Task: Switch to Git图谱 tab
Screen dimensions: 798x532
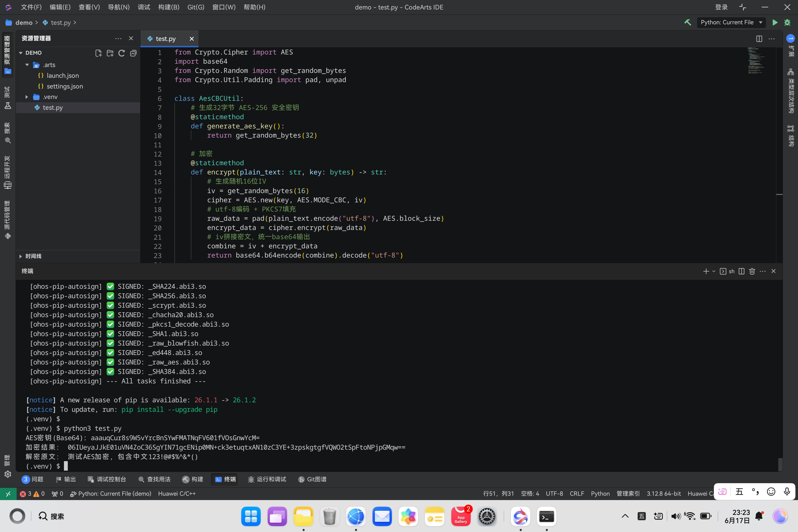Action: coord(312,479)
